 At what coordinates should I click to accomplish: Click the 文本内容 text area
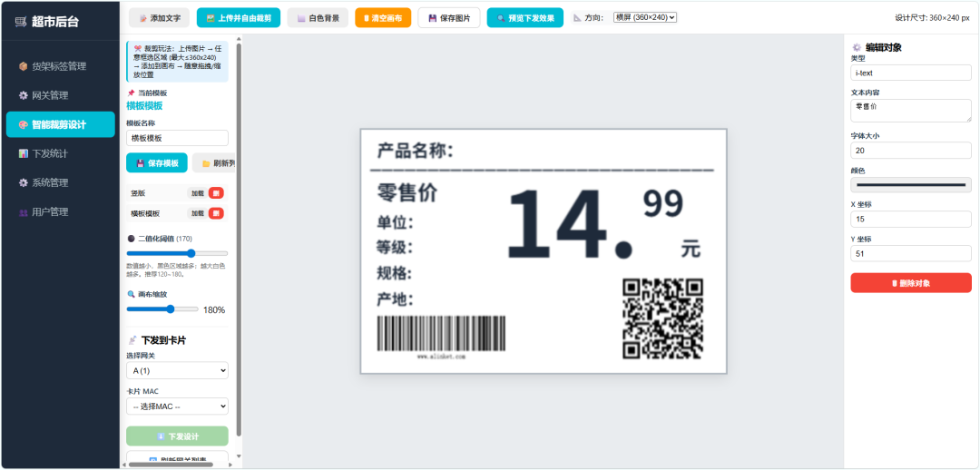coord(911,111)
